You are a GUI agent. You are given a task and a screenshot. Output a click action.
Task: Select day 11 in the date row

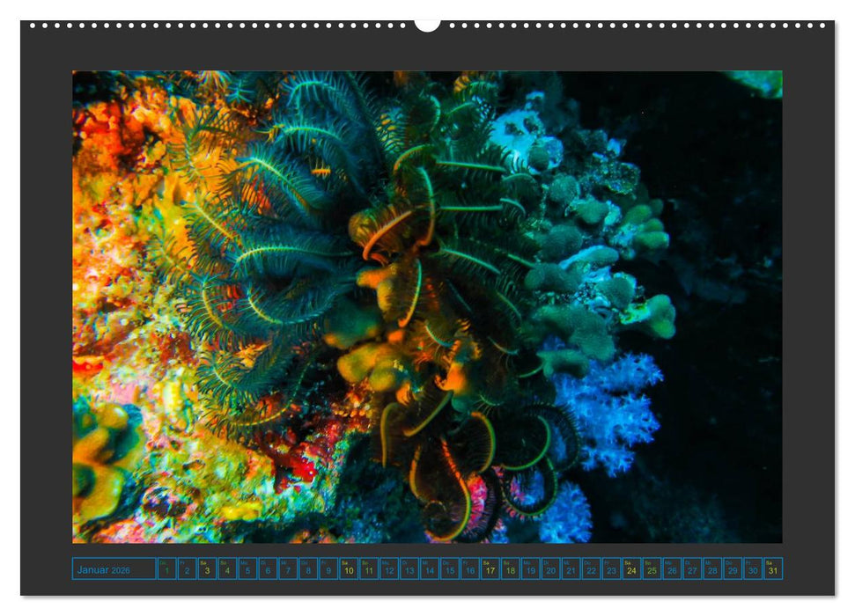click(x=369, y=569)
